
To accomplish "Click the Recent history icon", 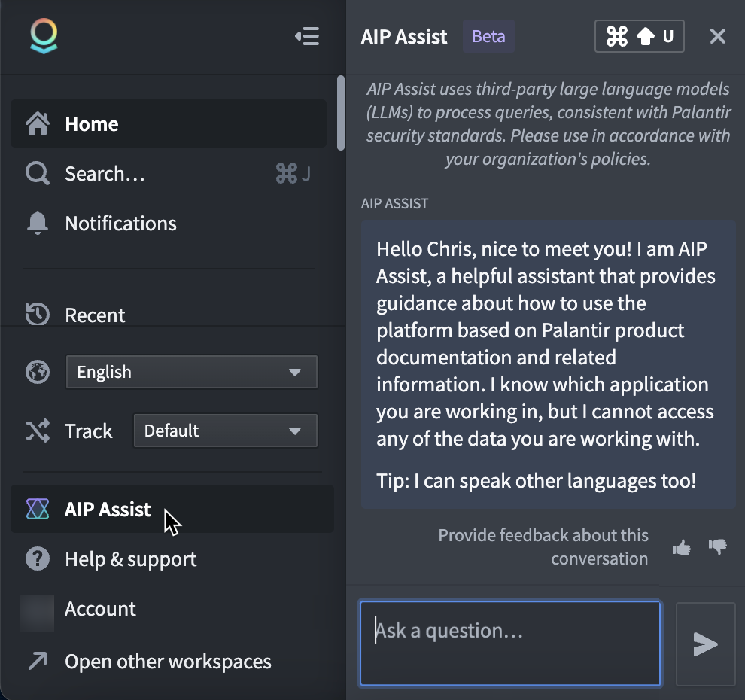I will pyautogui.click(x=36, y=315).
